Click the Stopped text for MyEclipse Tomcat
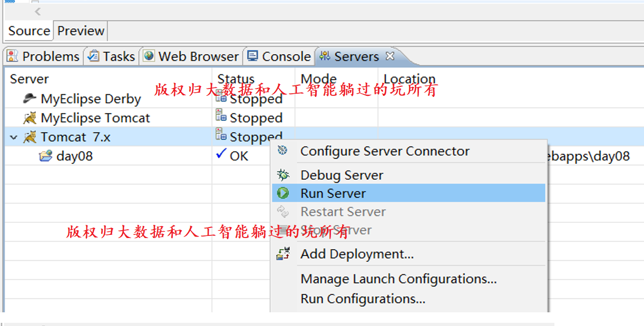 point(256,118)
